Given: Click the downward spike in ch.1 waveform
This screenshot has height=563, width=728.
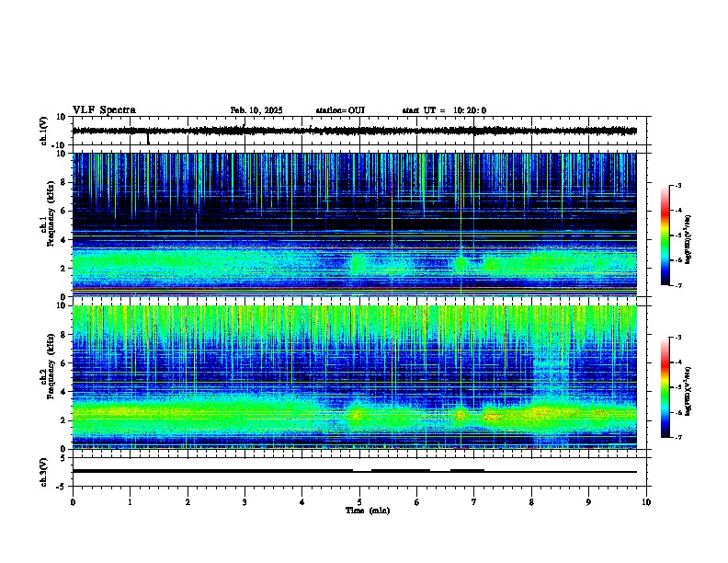Looking at the screenshot, I should coord(148,139).
